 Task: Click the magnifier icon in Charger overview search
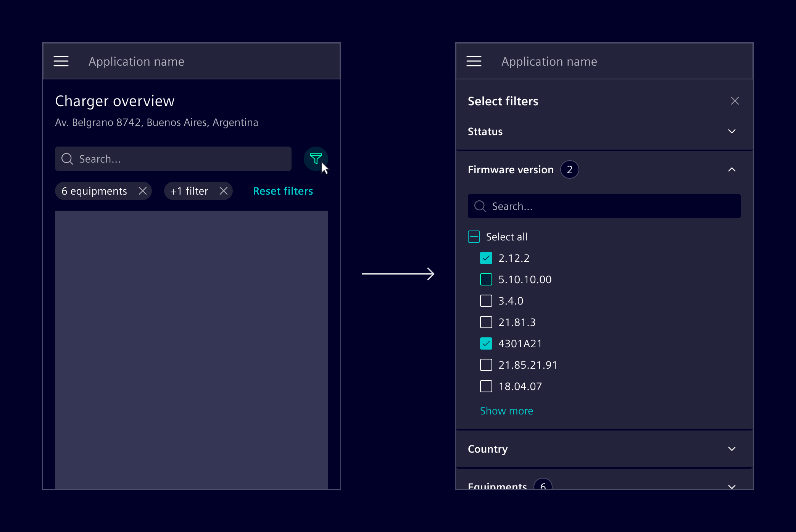coord(68,158)
